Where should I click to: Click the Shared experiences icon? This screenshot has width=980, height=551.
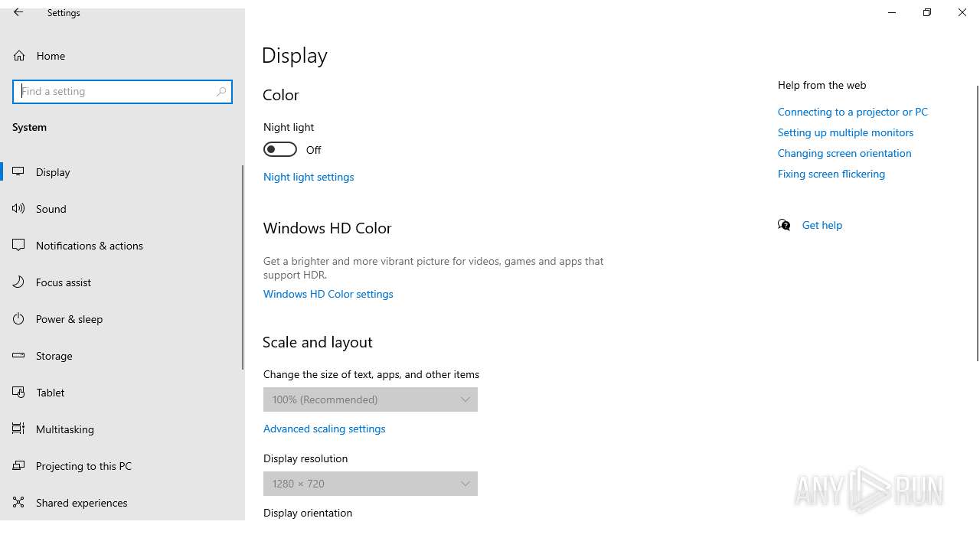pyautogui.click(x=19, y=503)
